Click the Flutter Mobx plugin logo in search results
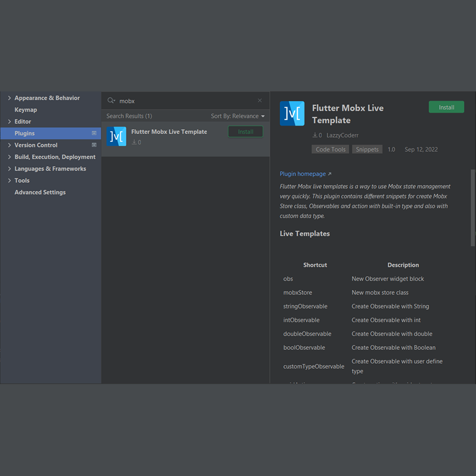Viewport: 476px width, 476px height. [x=116, y=137]
